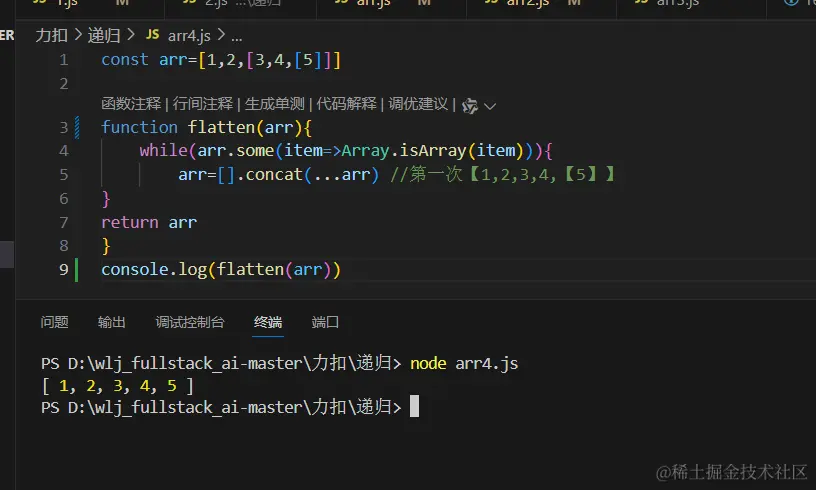Click the 函数注释 code lens action
816x490 pixels.
click(131, 104)
